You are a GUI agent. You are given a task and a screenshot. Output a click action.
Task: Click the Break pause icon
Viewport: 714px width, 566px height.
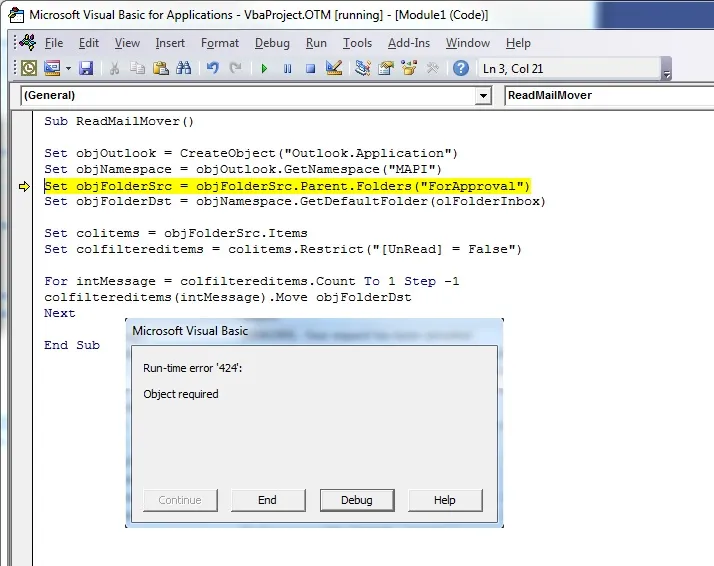[x=287, y=69]
